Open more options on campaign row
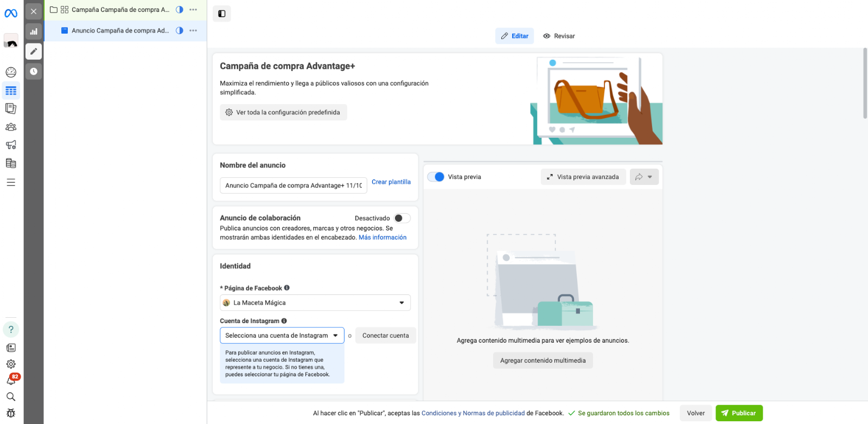 [193, 10]
